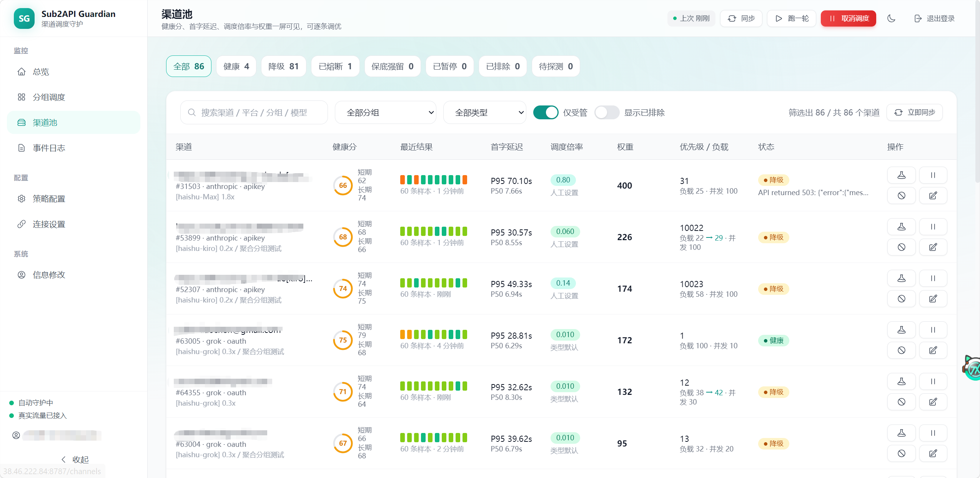Exclude channel #63005 via ban icon
980x478 pixels.
coord(901,350)
